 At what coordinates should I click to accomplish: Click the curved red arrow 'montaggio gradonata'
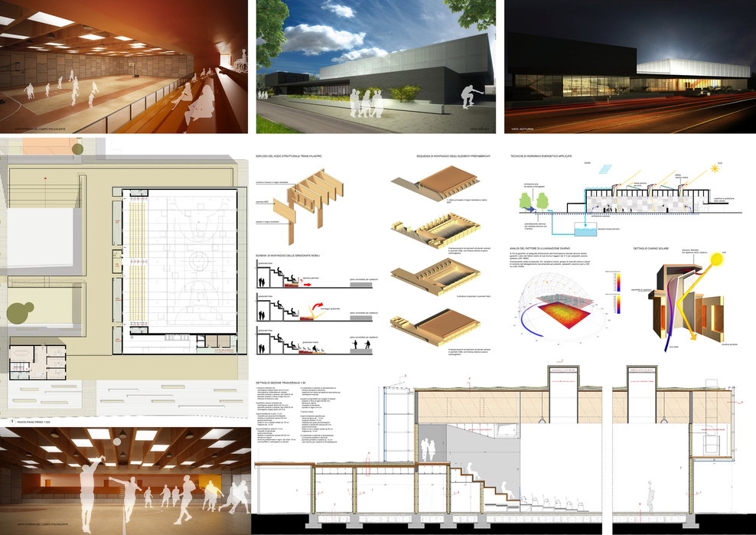317,307
